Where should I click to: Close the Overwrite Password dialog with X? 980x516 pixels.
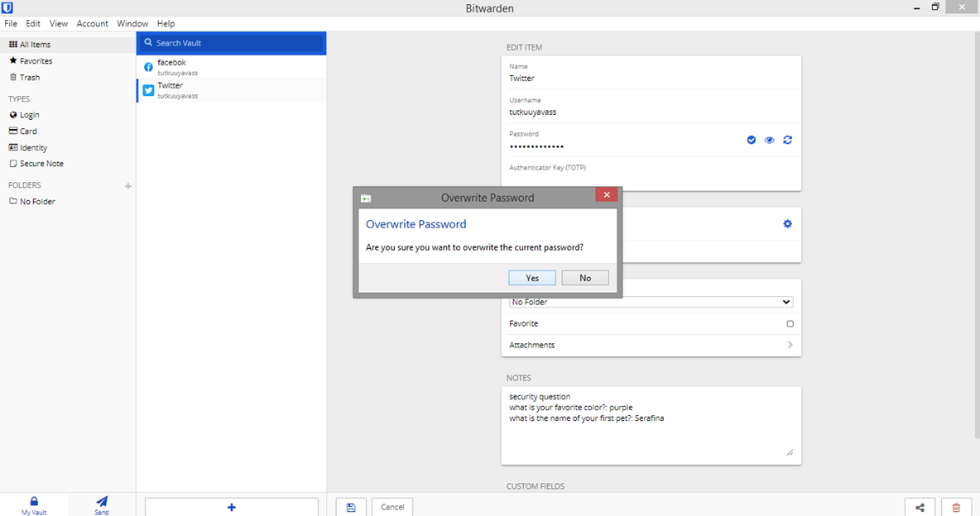tap(606, 195)
